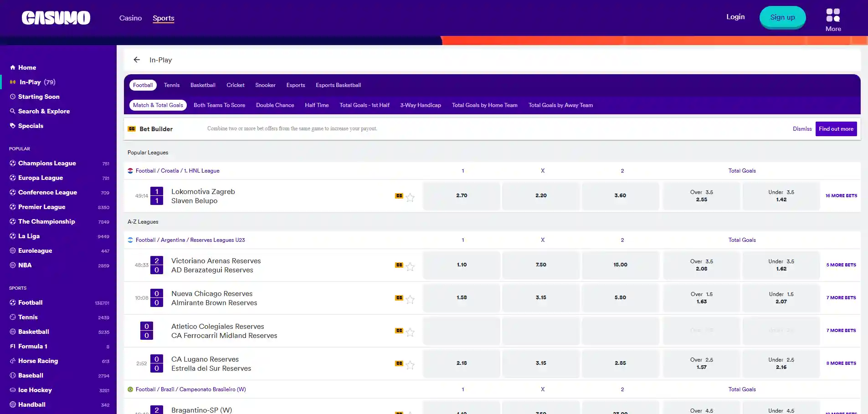Toggle favorite star for Nueva Chicago Reserves
This screenshot has width=868, height=414.
point(410,299)
